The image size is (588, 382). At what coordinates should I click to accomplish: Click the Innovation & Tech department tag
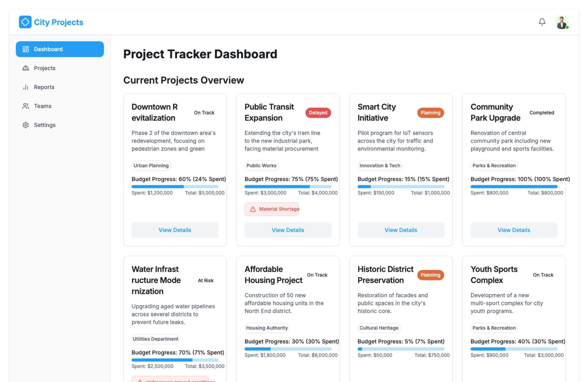380,166
